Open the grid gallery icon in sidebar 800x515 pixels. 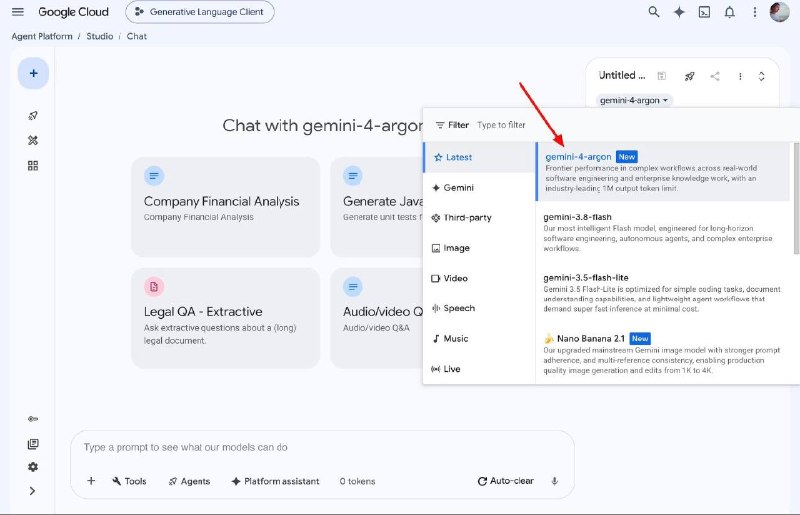click(33, 165)
